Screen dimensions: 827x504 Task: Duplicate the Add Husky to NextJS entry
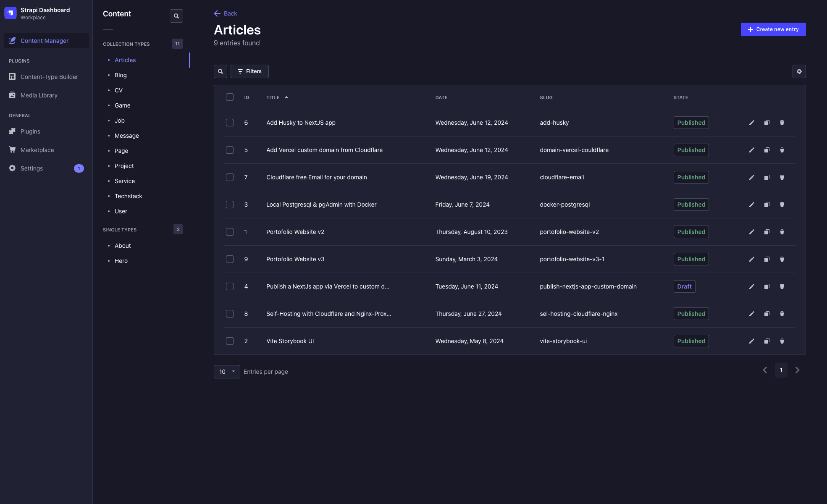tap(767, 123)
